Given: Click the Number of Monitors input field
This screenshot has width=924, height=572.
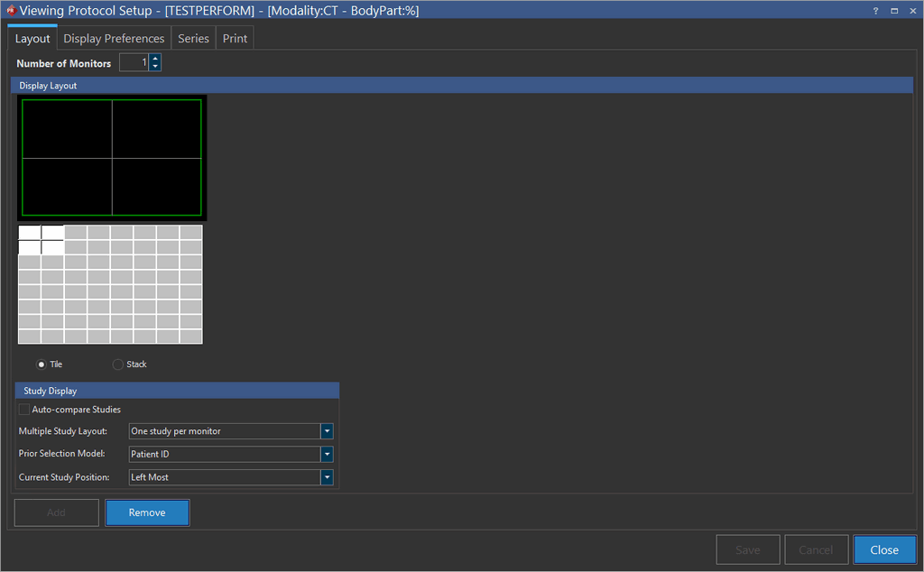Looking at the screenshot, I should [x=134, y=63].
